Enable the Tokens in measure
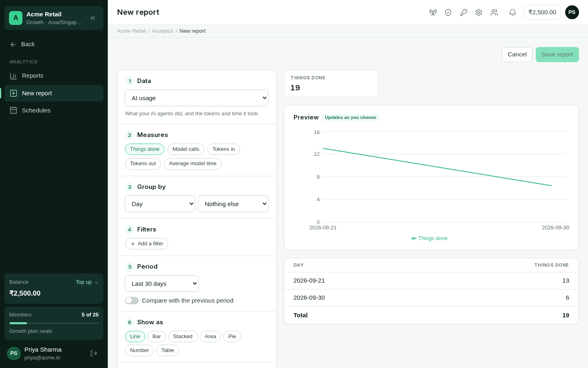Viewport: 588px width, 368px height. click(x=224, y=149)
